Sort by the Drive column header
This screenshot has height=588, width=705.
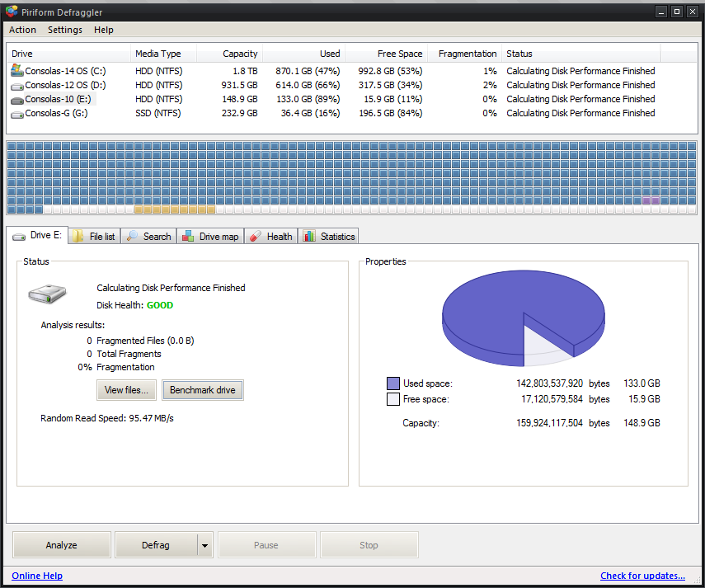click(x=68, y=54)
